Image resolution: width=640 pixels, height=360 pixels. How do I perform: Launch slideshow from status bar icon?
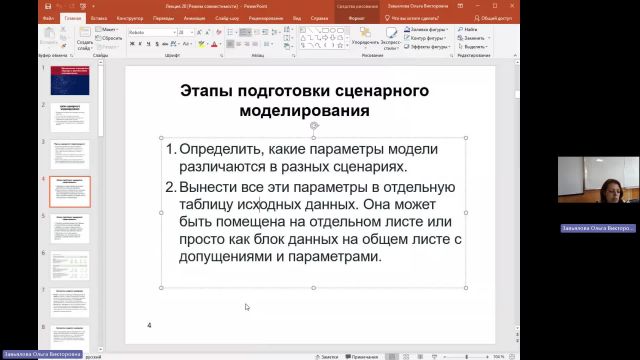(x=434, y=357)
